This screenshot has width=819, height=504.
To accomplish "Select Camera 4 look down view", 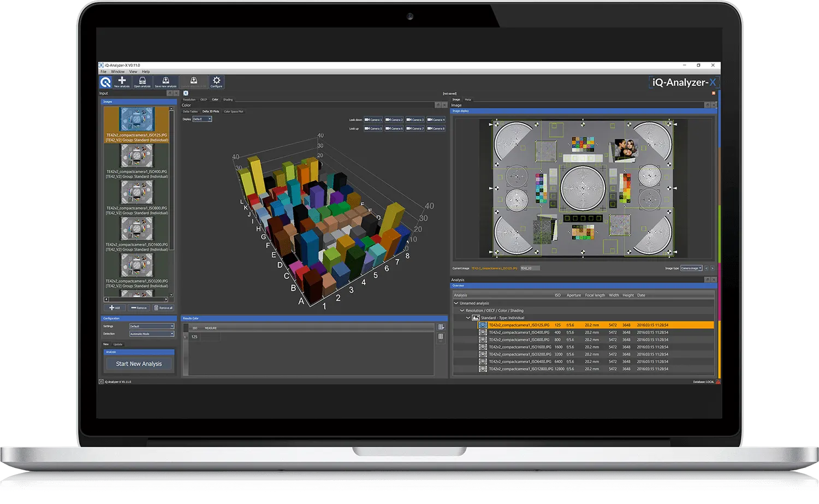I will click(436, 120).
